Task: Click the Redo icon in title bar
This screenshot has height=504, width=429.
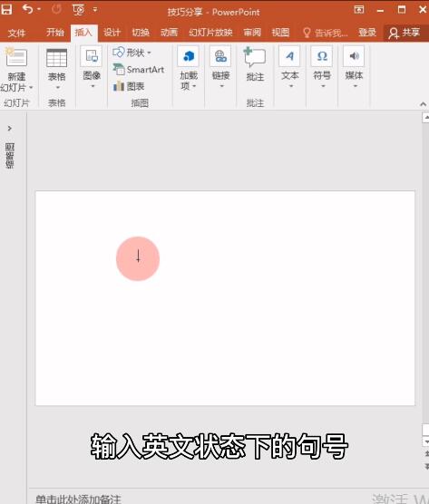Action: click(56, 9)
